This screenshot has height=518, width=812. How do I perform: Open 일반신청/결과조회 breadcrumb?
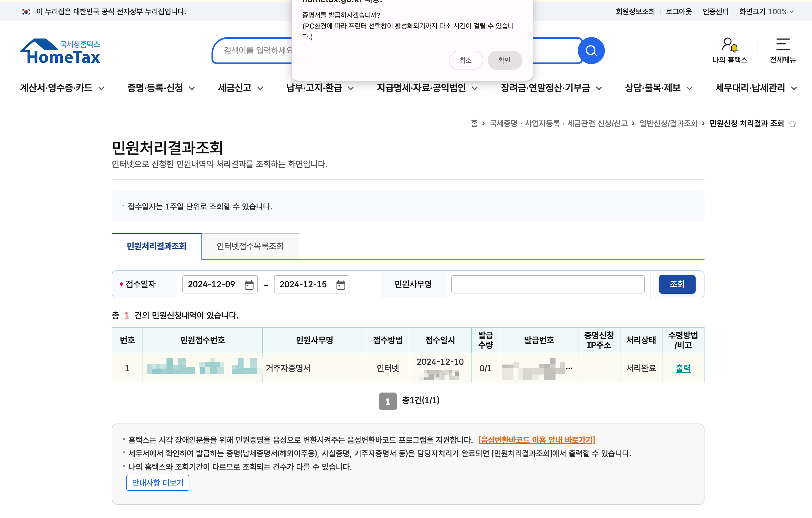coord(668,124)
